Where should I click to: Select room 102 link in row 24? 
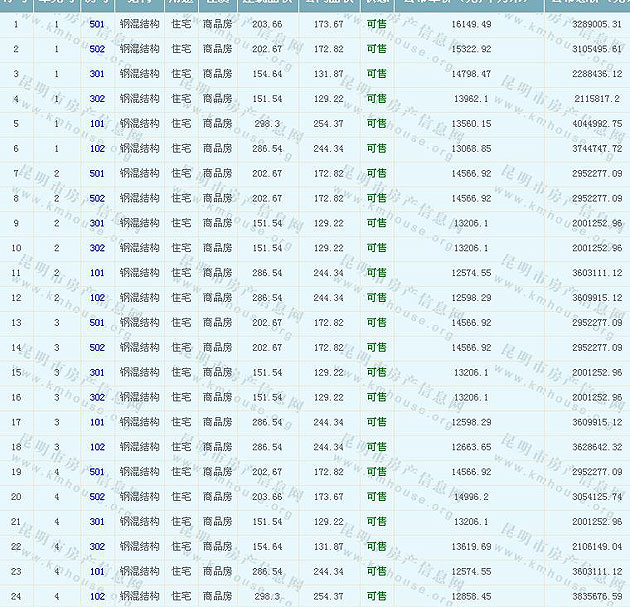(97, 596)
